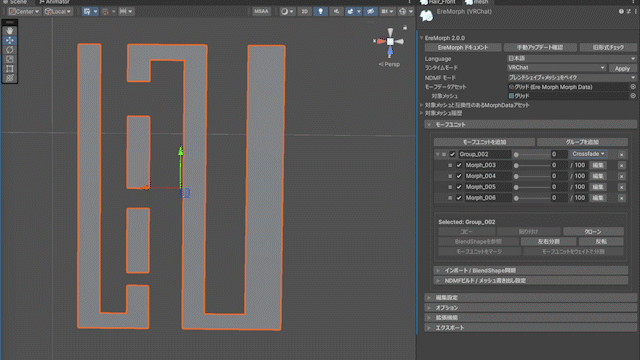This screenshot has height=360, width=640.
Task: Remove Morph_006 with its X button
Action: (x=621, y=198)
